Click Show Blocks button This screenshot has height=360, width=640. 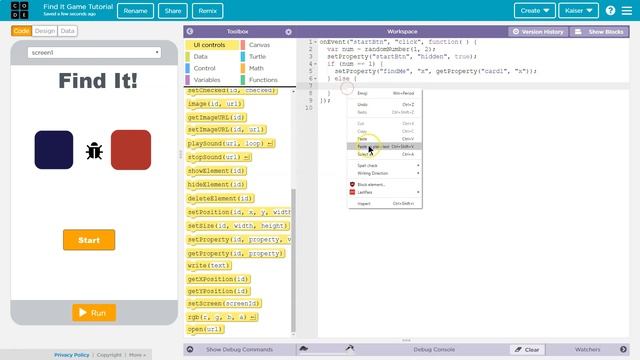click(x=599, y=32)
